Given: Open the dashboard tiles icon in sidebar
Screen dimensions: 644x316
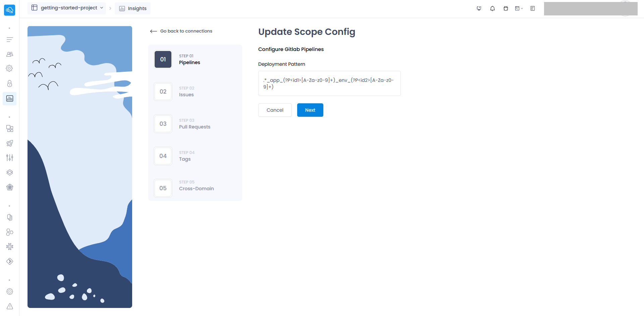Looking at the screenshot, I should click(x=10, y=128).
